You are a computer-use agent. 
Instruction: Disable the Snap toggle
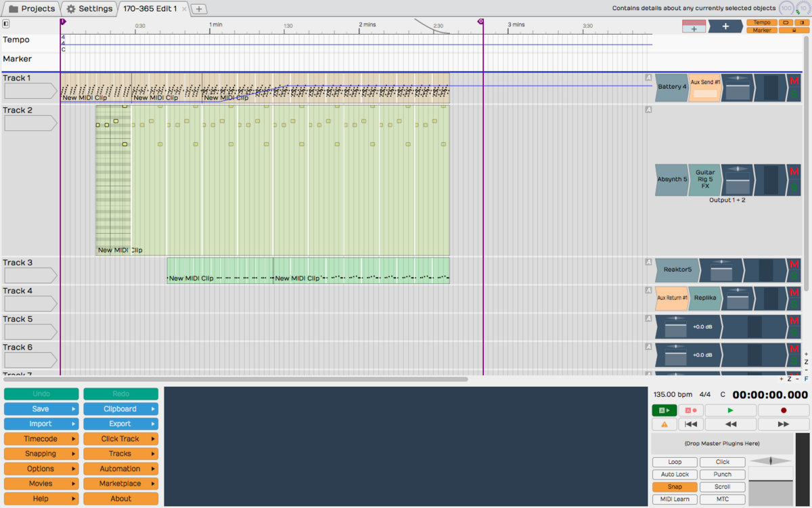coord(674,487)
